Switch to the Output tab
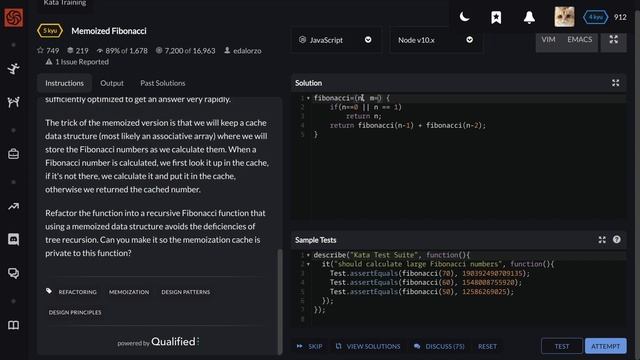640x360 pixels. pos(112,83)
